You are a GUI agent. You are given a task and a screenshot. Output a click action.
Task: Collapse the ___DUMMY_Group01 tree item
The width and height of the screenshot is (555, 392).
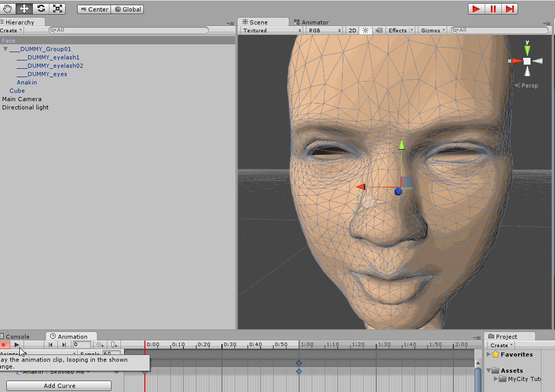tap(6, 49)
